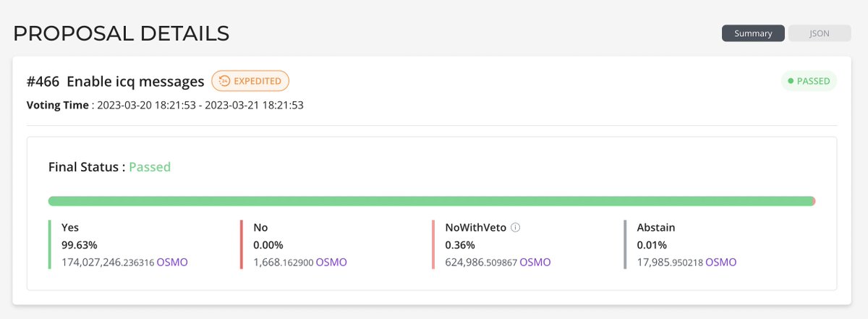868x319 pixels.
Task: Click the amount "624,986.509867"
Action: tap(481, 262)
